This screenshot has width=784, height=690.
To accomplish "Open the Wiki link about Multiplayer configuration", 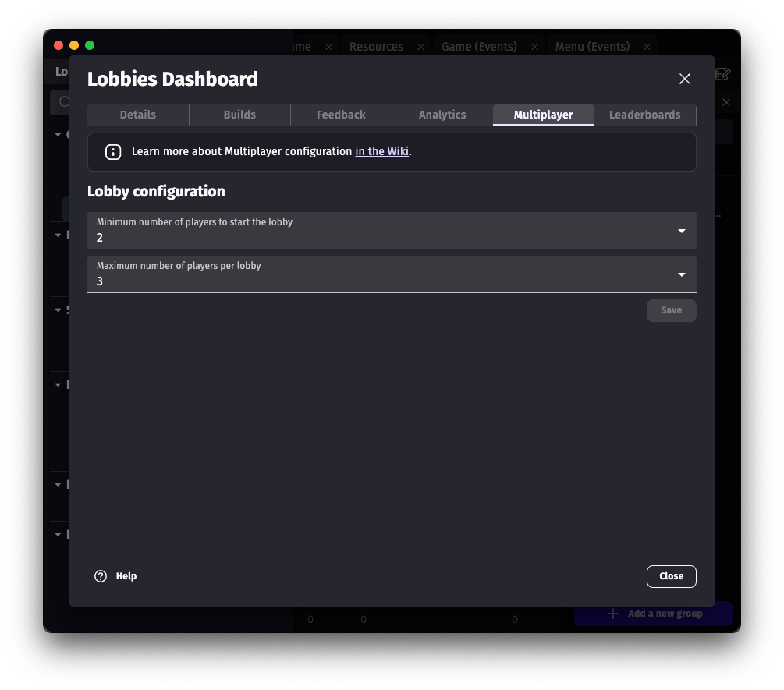I will [381, 152].
